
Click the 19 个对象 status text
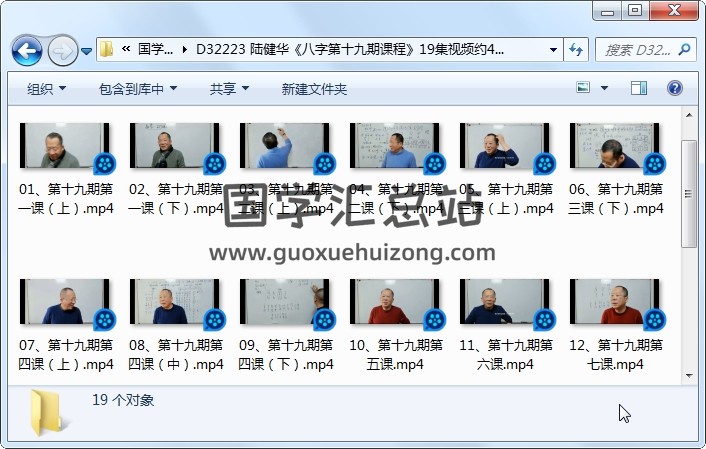(123, 400)
